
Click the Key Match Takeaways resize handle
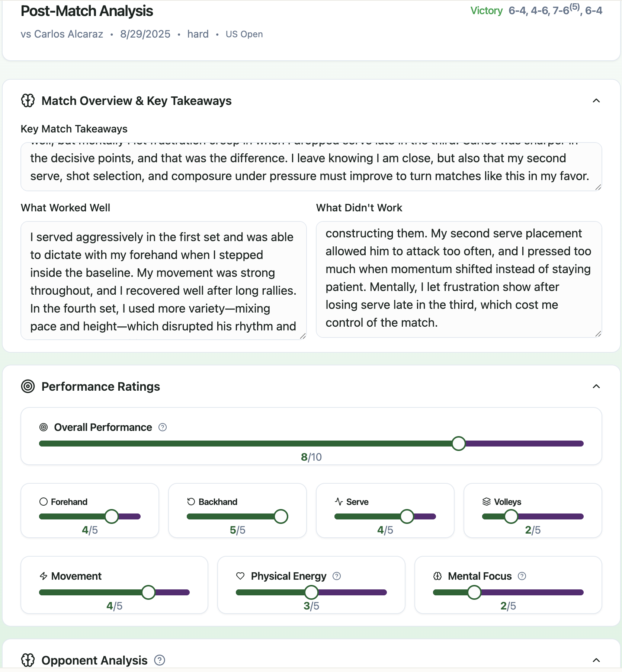tap(598, 187)
